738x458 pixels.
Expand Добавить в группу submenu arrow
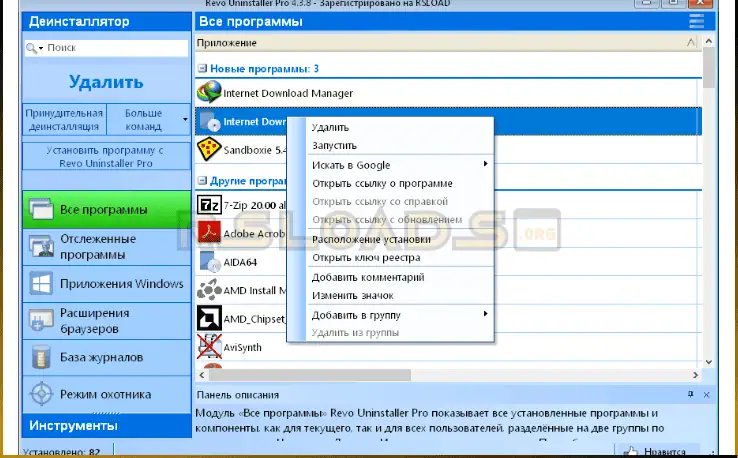tap(485, 314)
